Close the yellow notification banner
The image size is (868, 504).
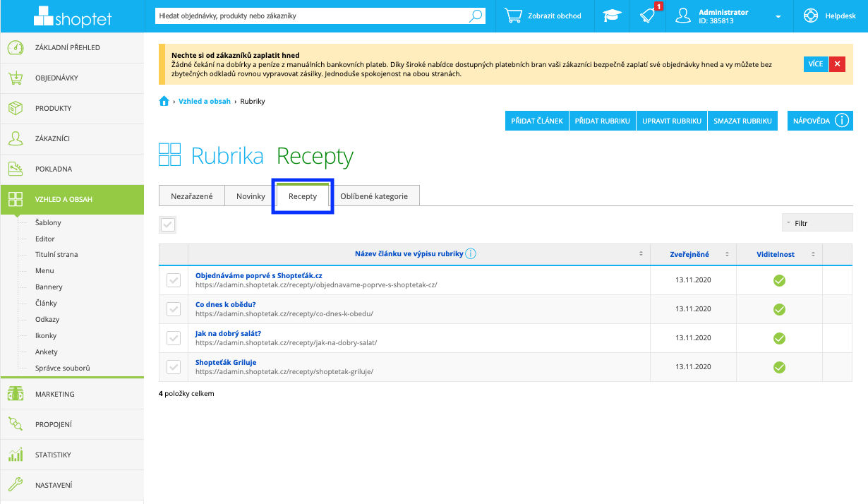[837, 64]
